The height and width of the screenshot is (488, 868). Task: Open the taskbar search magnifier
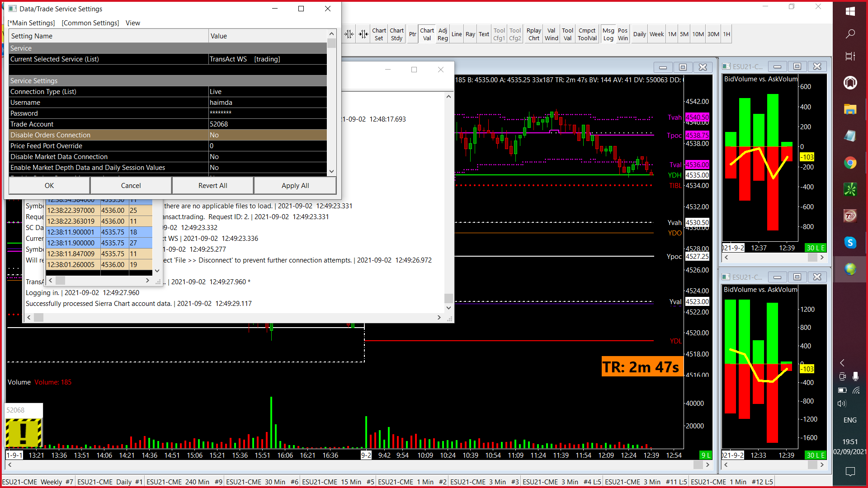click(x=850, y=34)
